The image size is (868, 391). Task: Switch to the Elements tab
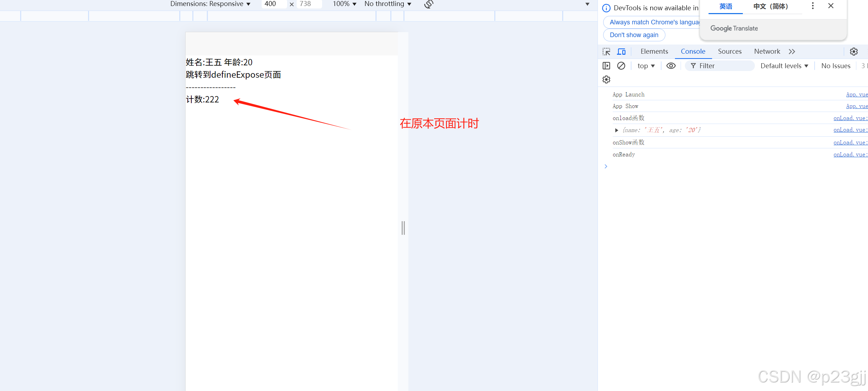[x=654, y=52]
